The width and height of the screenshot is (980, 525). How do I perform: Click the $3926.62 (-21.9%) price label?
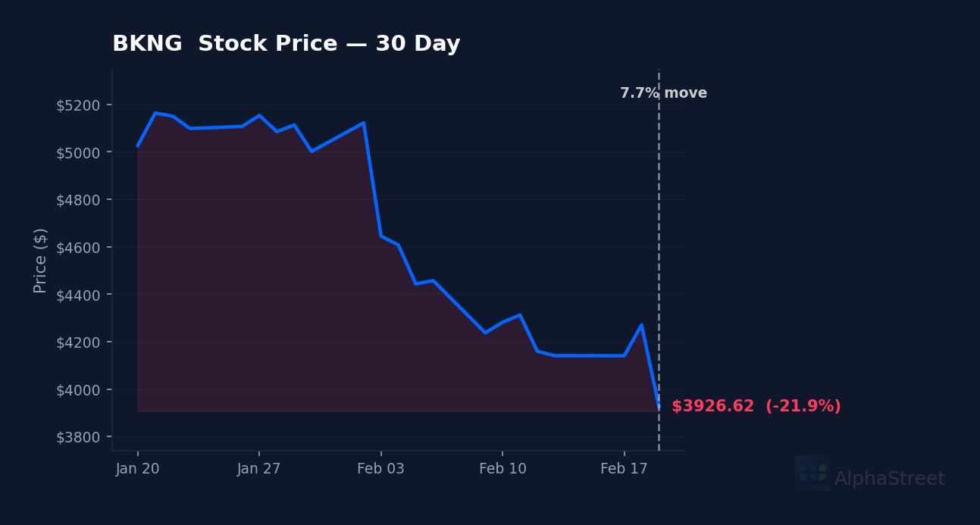tap(756, 407)
